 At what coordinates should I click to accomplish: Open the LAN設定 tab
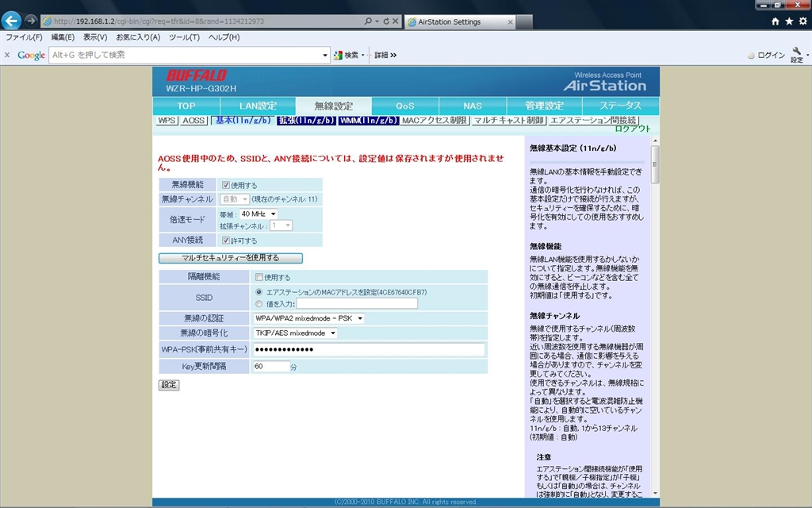(258, 106)
